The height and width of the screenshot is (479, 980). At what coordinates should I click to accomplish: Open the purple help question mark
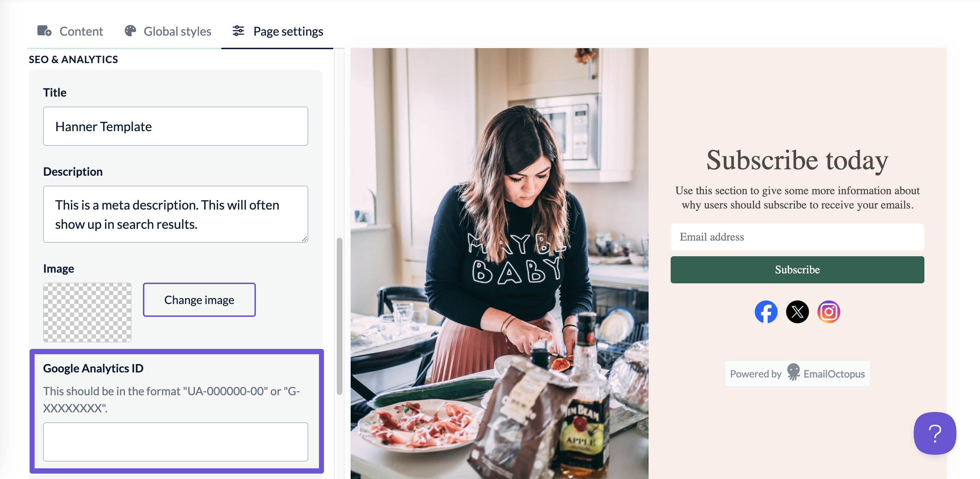(x=935, y=433)
